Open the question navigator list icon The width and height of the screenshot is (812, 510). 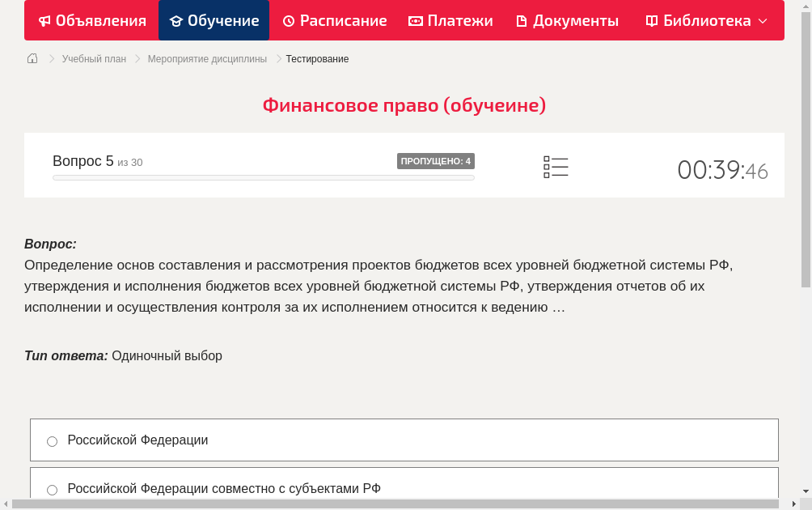point(556,166)
